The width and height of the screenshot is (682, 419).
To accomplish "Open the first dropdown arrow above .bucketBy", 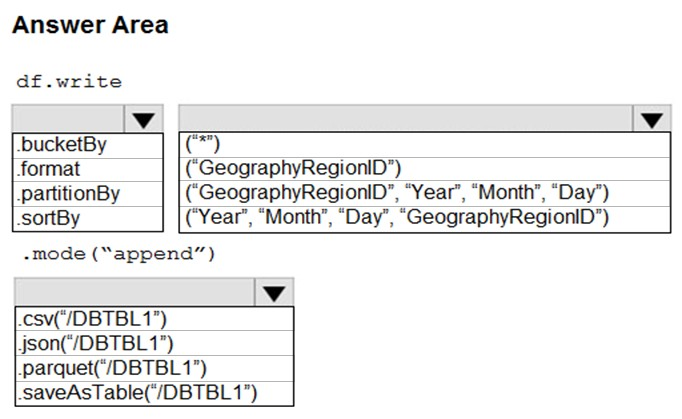I will tap(143, 120).
